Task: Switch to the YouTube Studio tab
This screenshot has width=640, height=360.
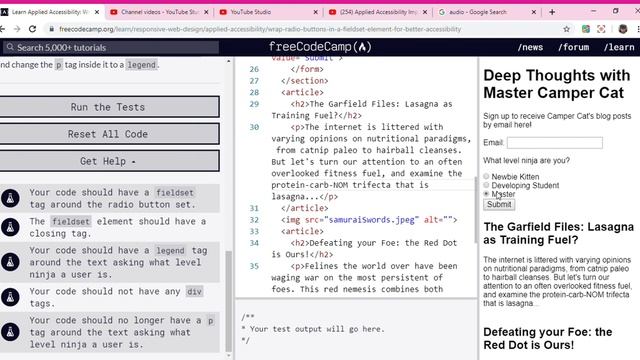Action: point(267,12)
